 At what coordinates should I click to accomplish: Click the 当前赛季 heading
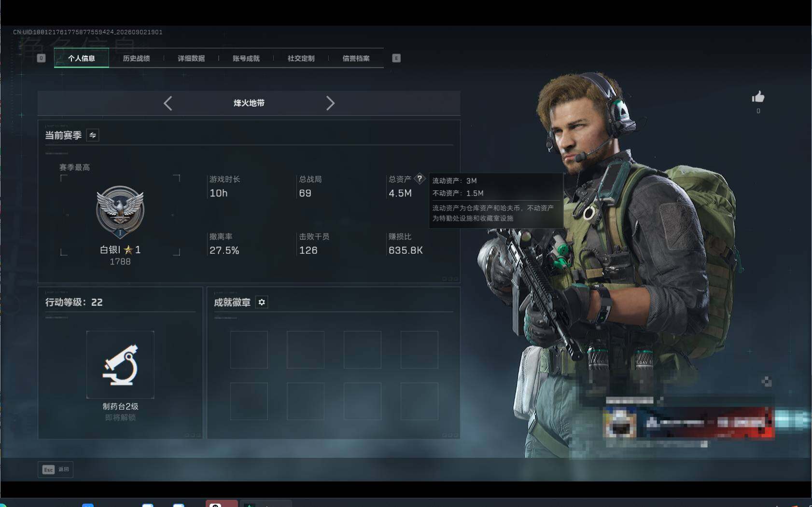[x=63, y=136]
